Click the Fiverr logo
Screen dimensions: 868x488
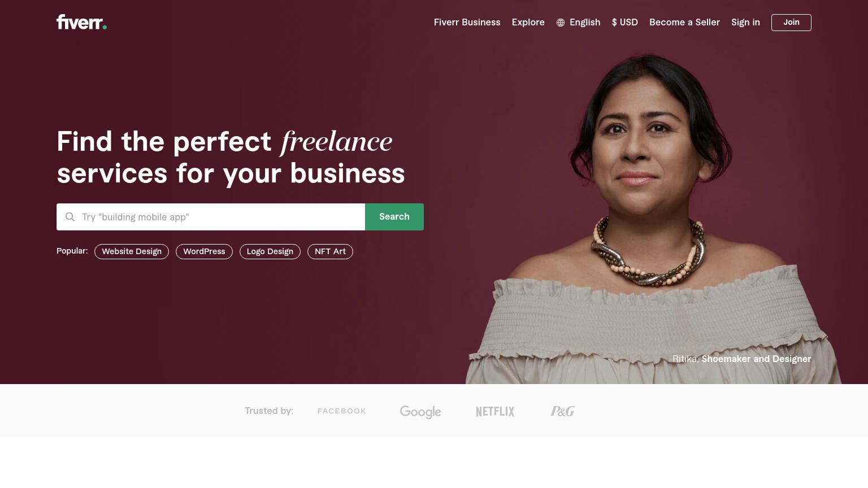81,22
